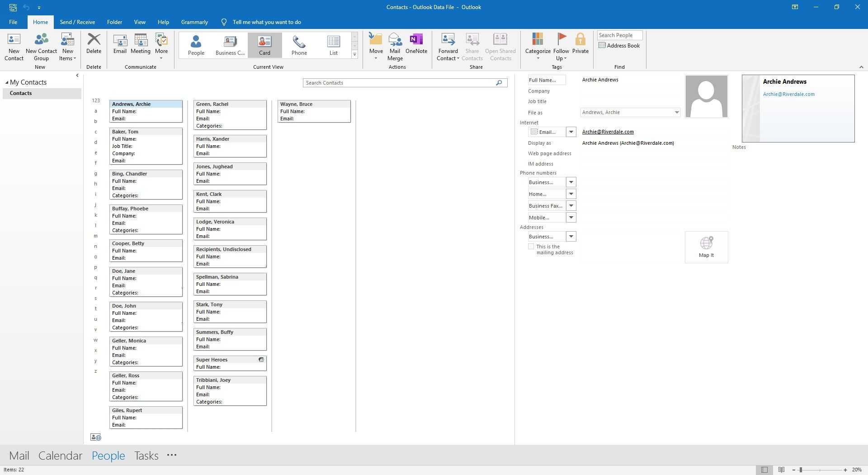
Task: Click the search magnifier icon
Action: coord(499,83)
